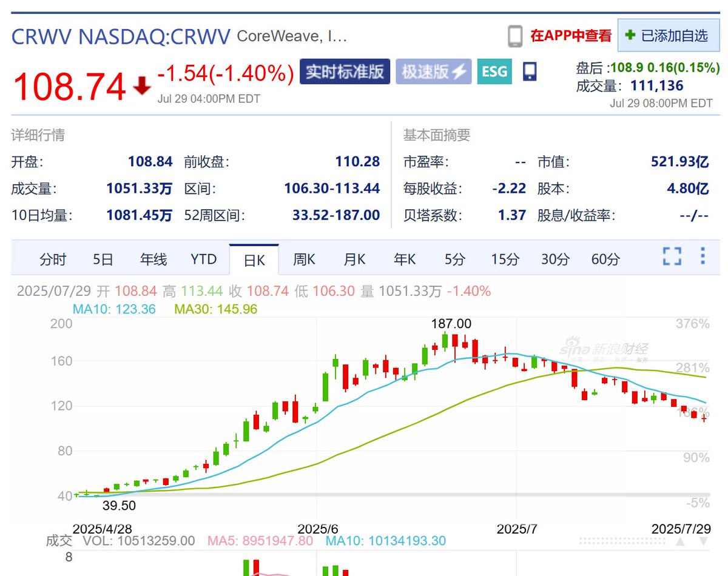Click the 基本面摘要 section heading
This screenshot has height=576, width=728.
point(437,135)
